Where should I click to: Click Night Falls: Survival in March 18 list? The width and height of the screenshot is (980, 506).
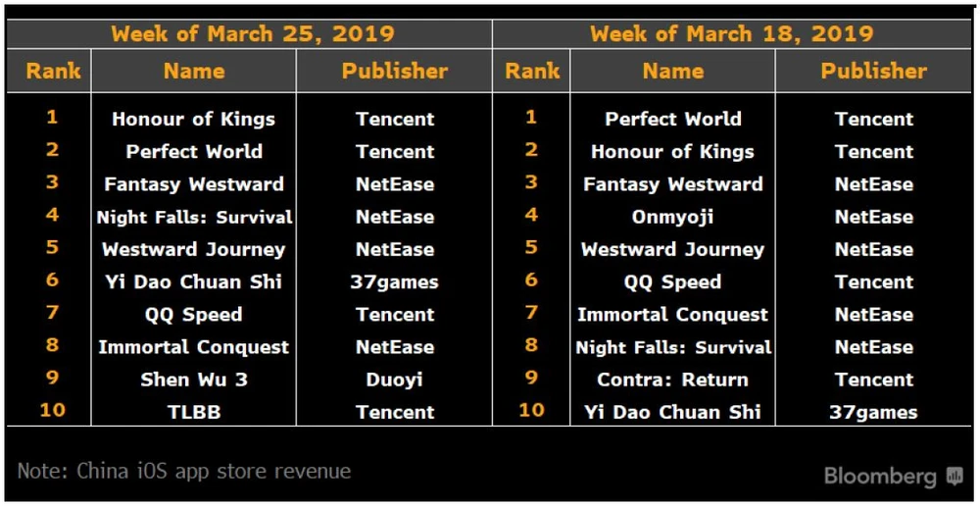pos(672,347)
